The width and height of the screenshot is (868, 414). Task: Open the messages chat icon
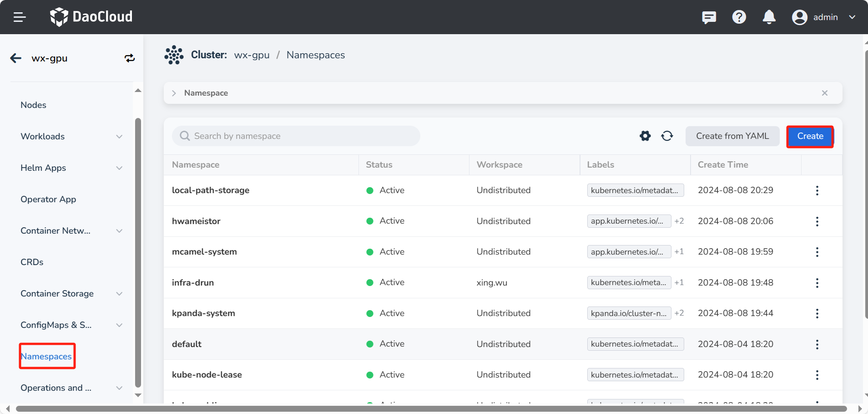click(x=709, y=17)
